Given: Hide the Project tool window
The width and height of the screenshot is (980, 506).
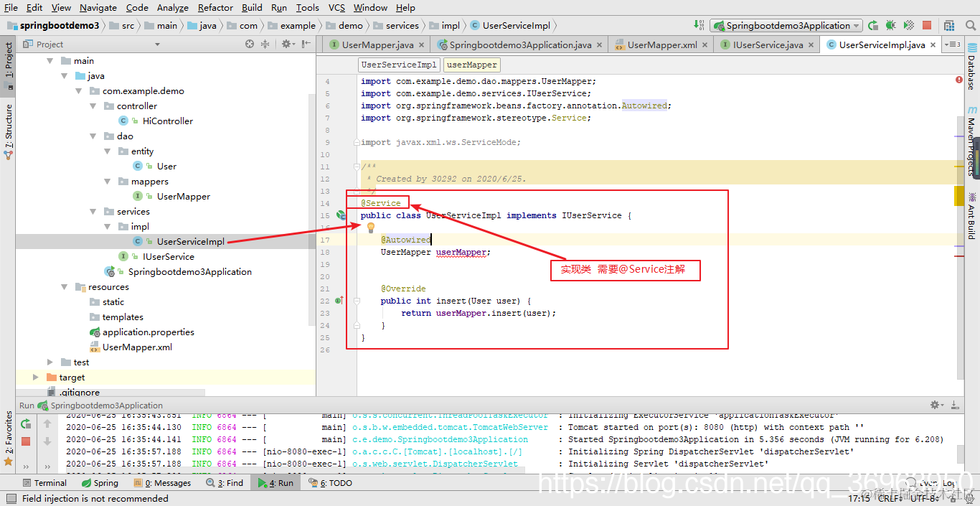Looking at the screenshot, I should tap(307, 44).
